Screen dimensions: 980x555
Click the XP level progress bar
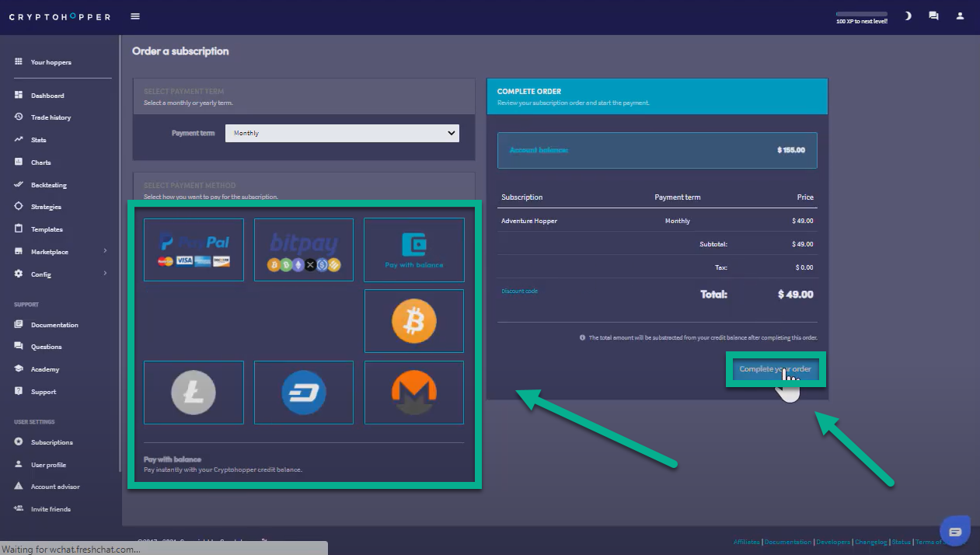point(861,14)
